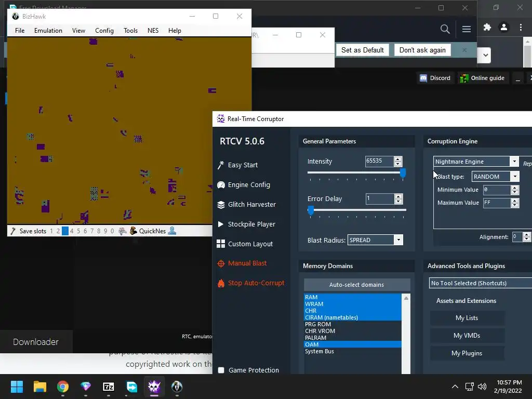Click Auto-select domains button
This screenshot has width=532, height=399.
357,285
